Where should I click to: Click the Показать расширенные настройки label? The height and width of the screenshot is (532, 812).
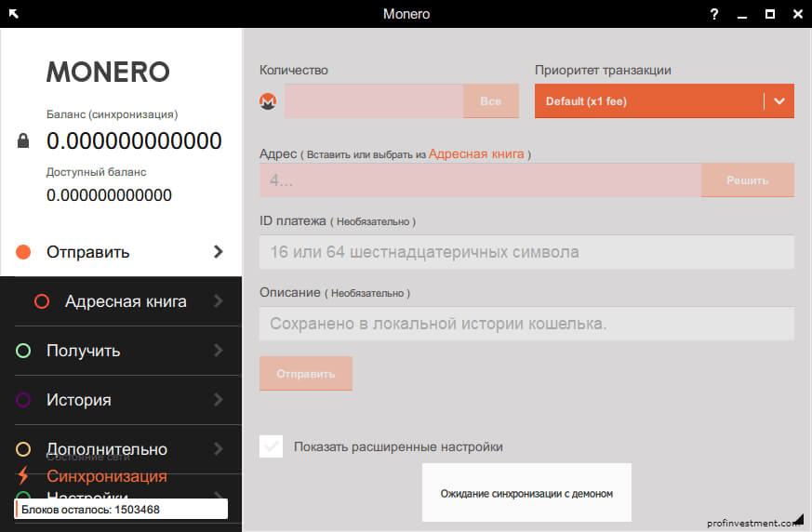point(398,446)
